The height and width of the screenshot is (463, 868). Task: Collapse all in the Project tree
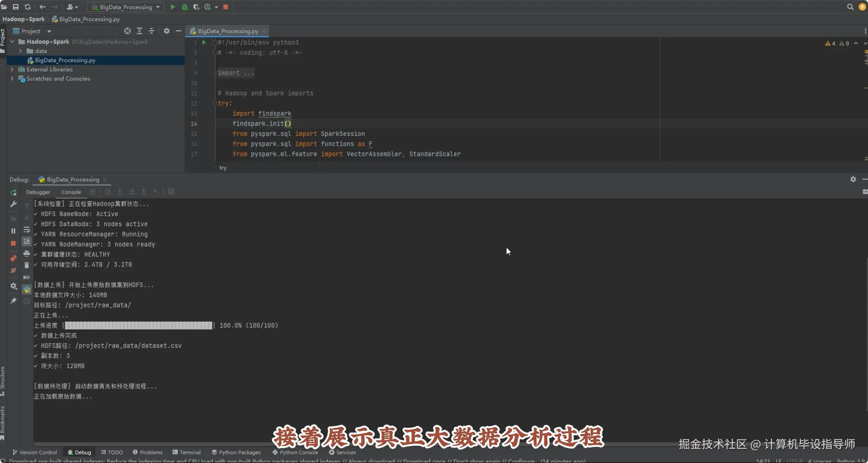coord(151,31)
